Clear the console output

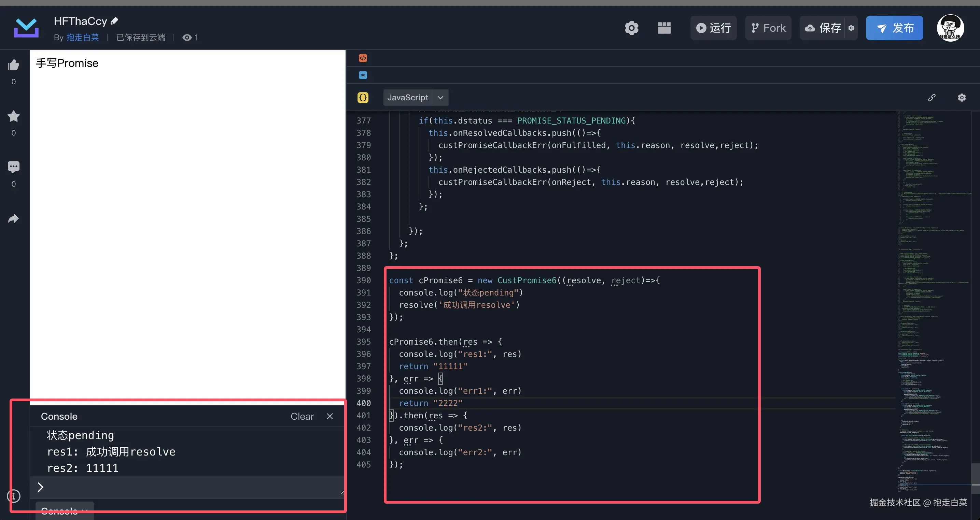[x=302, y=417]
